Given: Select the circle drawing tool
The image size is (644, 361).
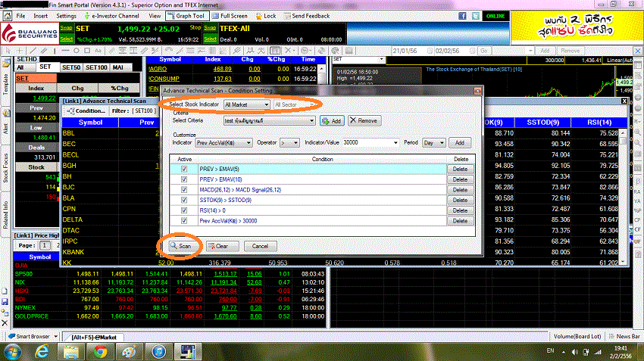Looking at the screenshot, I should pyautogui.click(x=77, y=51).
